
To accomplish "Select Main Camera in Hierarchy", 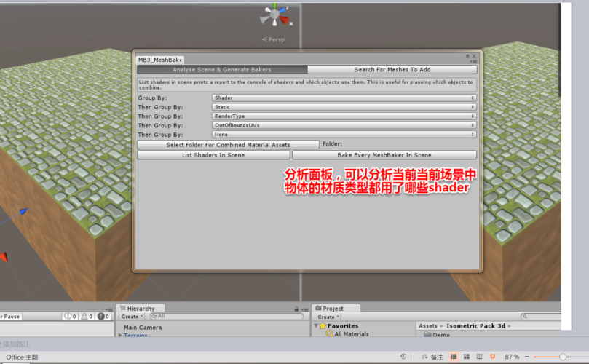I will pos(143,328).
